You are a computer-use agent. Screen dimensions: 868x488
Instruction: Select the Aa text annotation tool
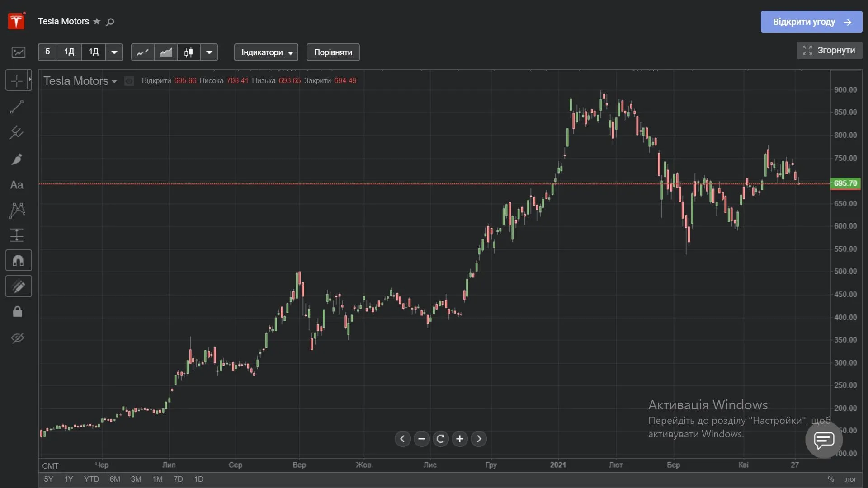point(17,185)
